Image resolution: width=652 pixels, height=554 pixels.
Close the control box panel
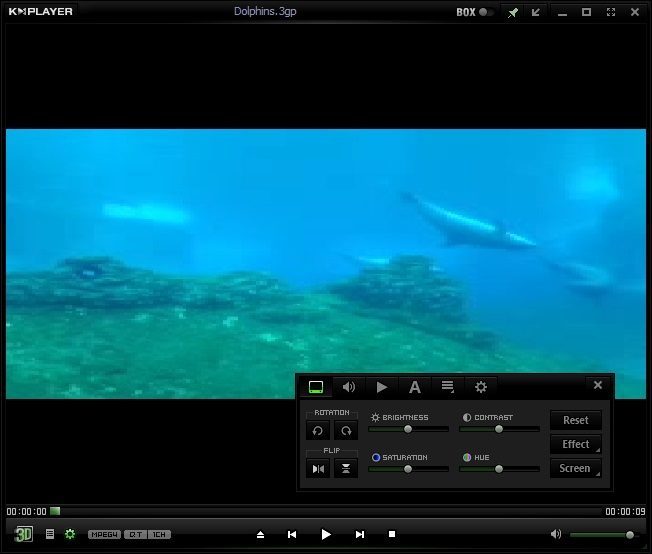pos(598,385)
